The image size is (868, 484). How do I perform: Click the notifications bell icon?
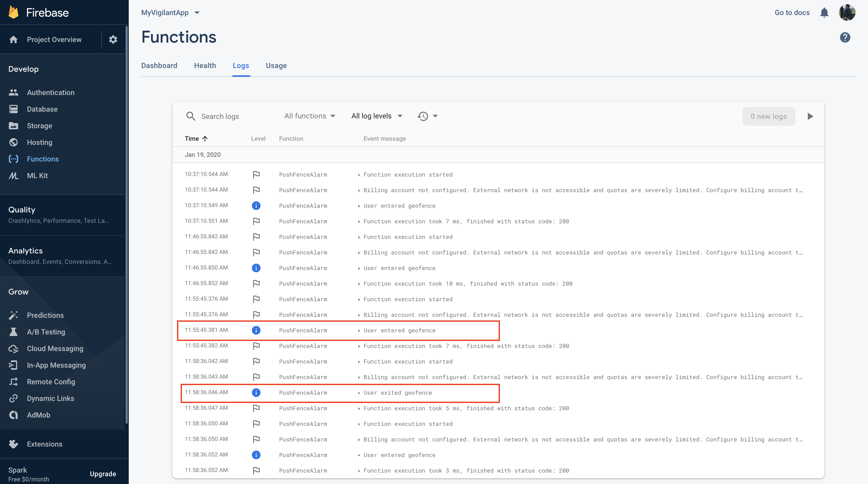tap(824, 12)
